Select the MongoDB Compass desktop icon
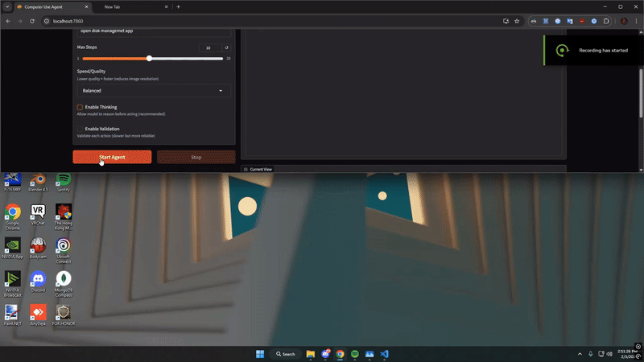The image size is (644, 362). point(64,284)
